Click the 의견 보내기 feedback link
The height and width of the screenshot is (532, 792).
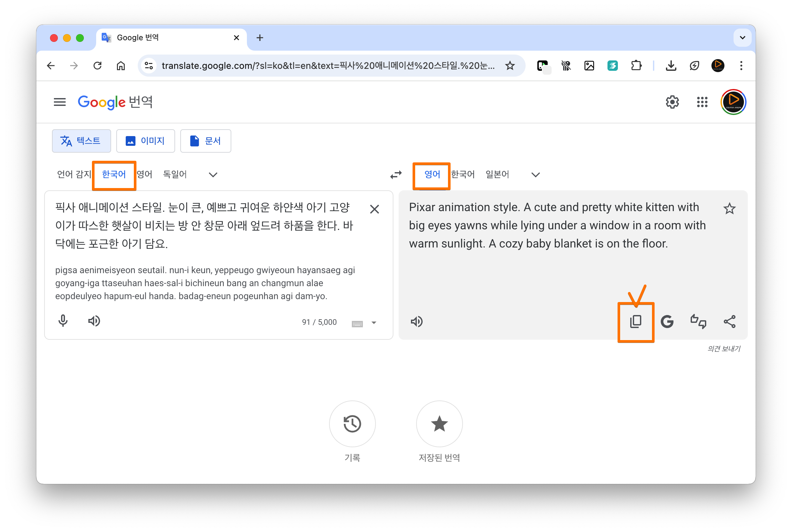pos(723,348)
